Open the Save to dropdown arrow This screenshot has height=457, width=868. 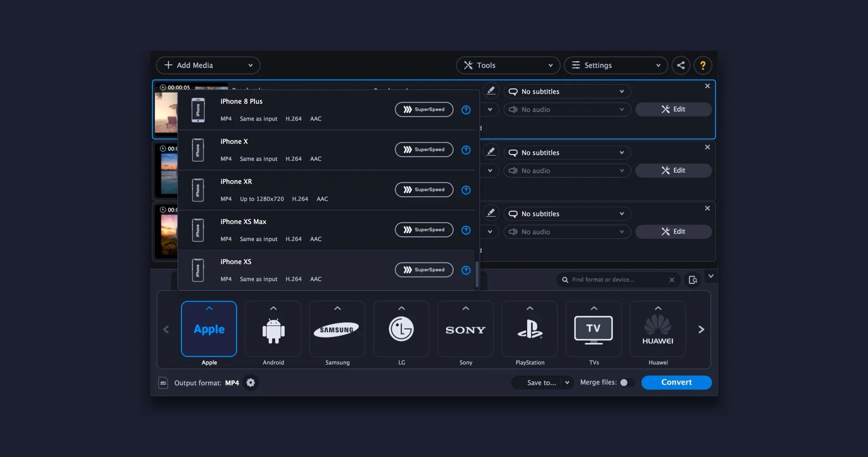[567, 383]
